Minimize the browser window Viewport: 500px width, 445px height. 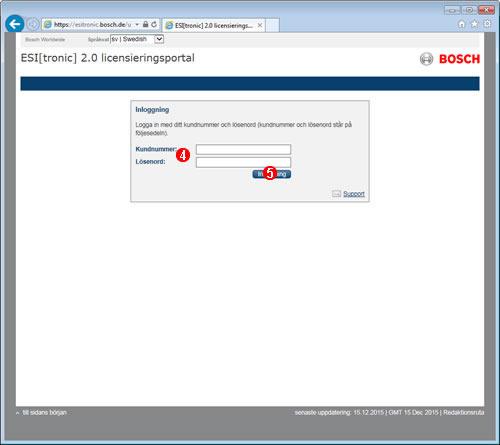pos(452,10)
